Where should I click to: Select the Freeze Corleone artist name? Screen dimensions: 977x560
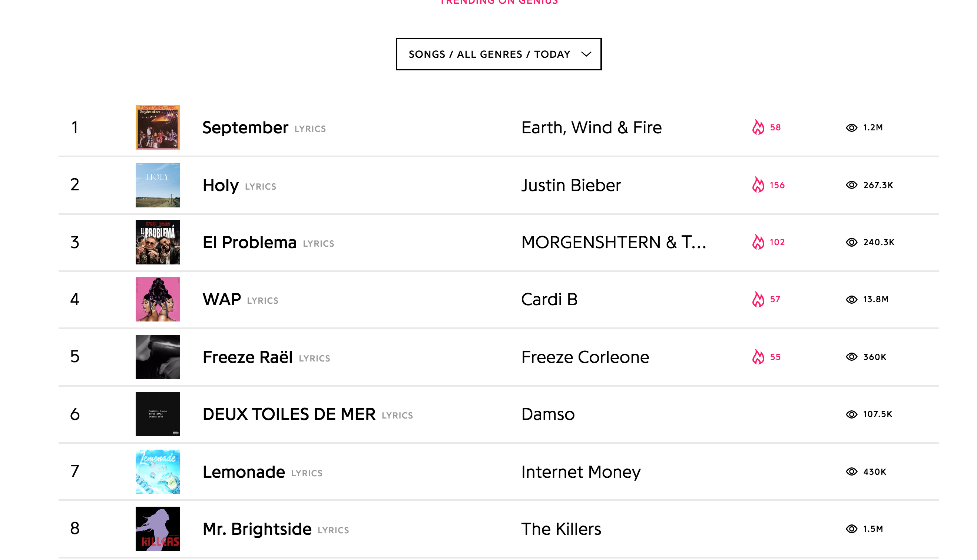(585, 357)
